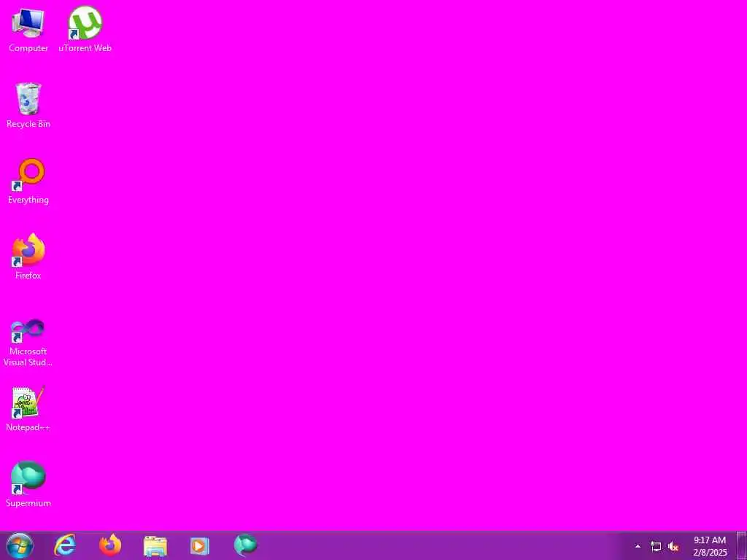Open the Windows Start menu

click(x=20, y=545)
